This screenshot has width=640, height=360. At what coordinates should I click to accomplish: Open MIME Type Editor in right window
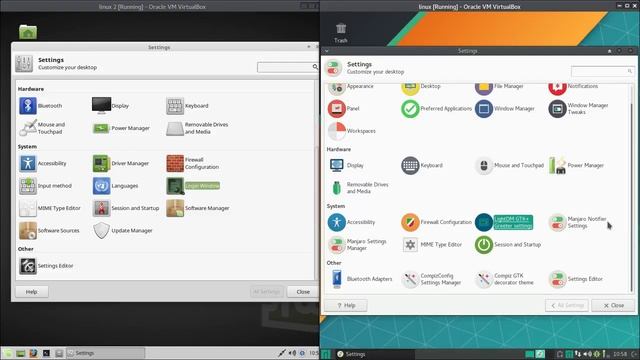click(432, 244)
